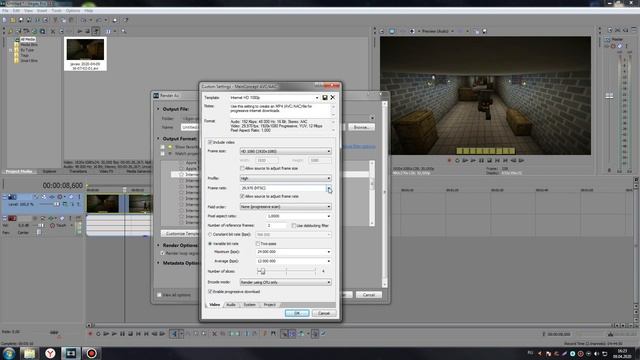
Task: Open the screen recorder taskbar icon
Action: pyautogui.click(x=91, y=353)
